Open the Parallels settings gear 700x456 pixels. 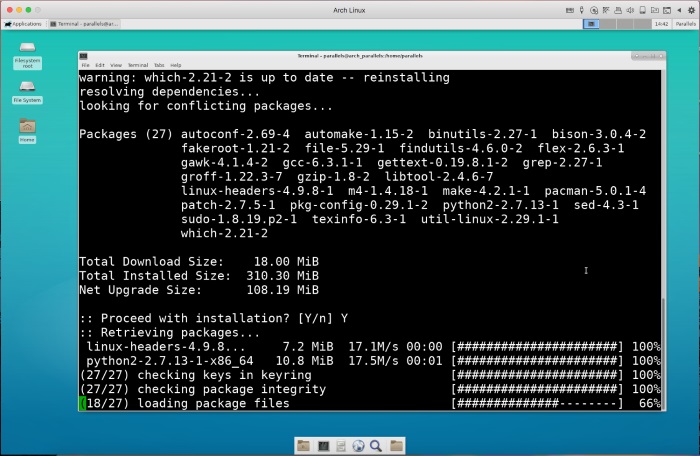(692, 10)
